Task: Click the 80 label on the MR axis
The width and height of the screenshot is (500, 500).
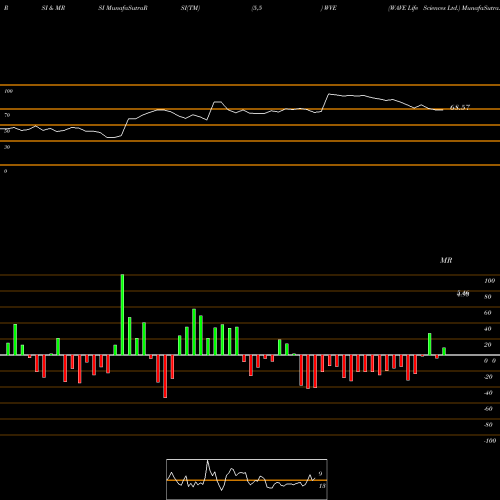Action: click(x=488, y=297)
